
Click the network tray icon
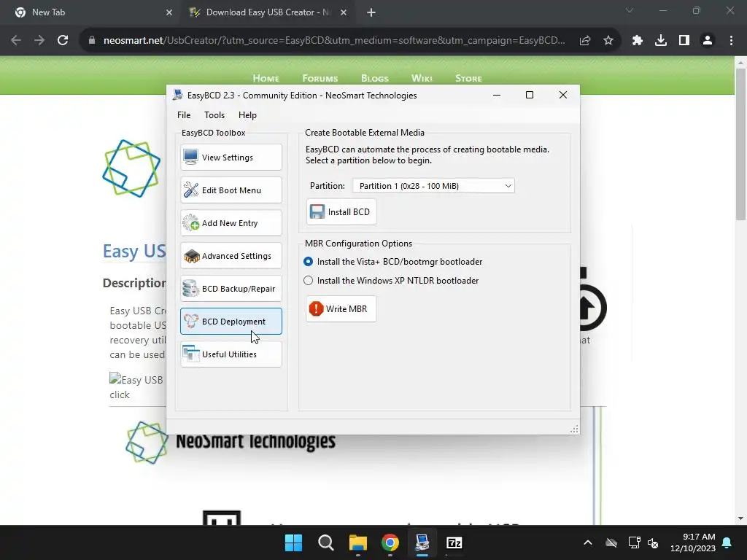634,542
